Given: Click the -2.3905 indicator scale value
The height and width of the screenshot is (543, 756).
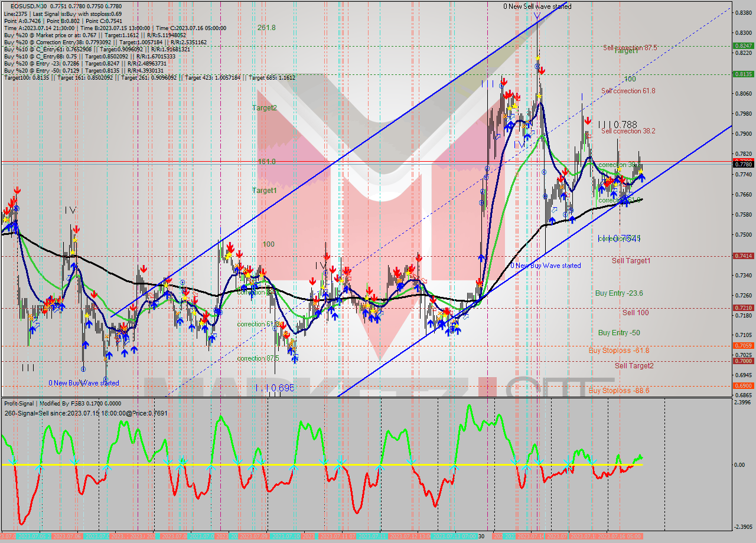Looking at the screenshot, I should 742,527.
